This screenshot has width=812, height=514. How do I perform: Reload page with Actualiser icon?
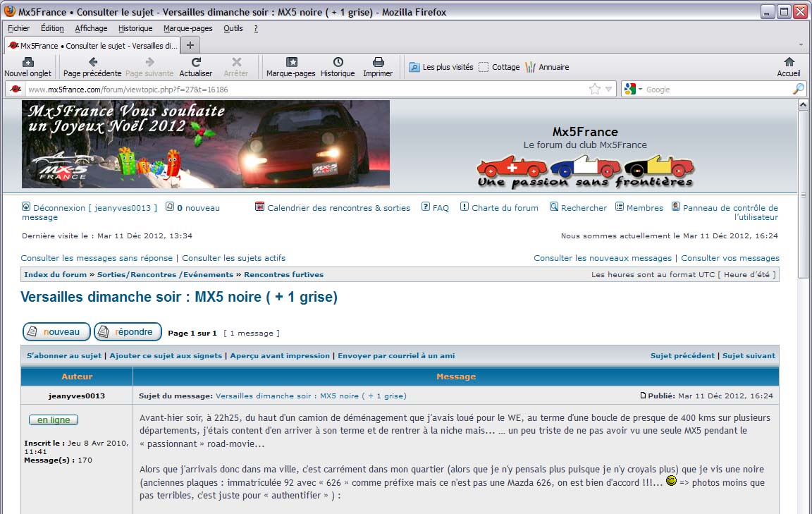tap(196, 62)
